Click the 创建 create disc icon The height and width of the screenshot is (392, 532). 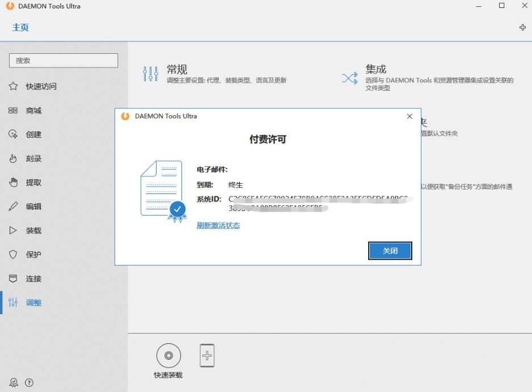13,134
